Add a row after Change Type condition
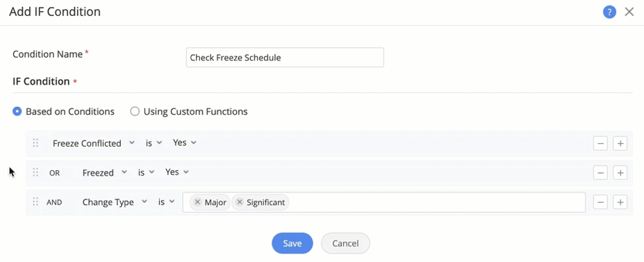 pos(620,202)
